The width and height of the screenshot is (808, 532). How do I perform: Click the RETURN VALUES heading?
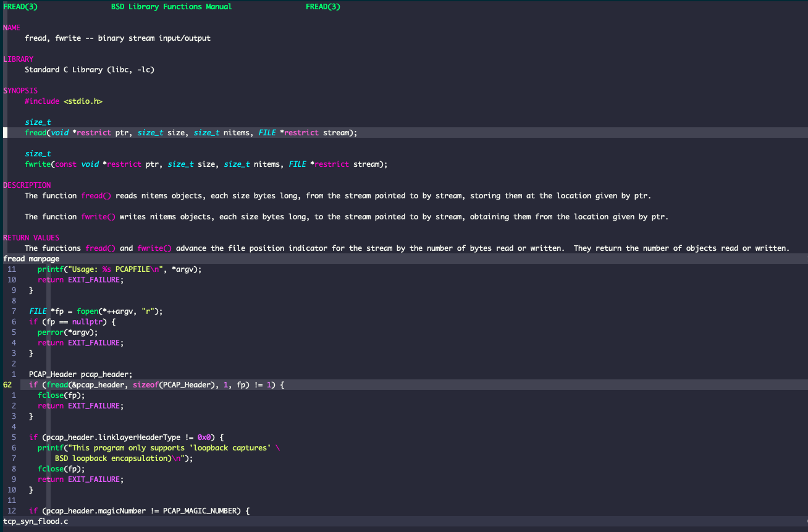32,238
